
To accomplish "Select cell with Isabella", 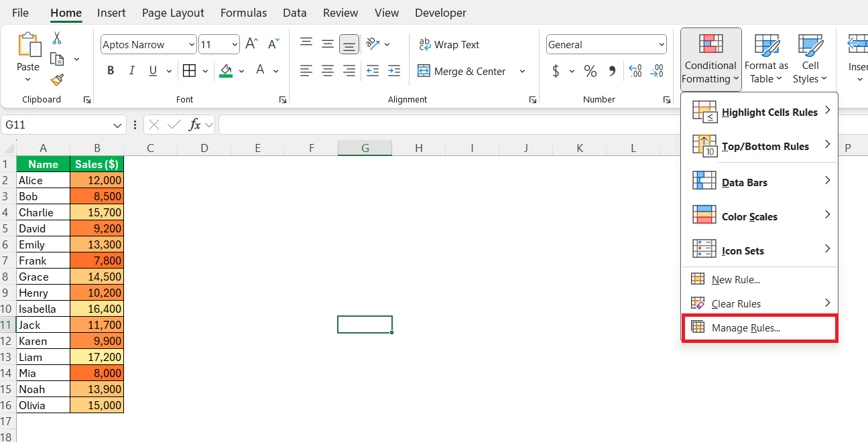I will (43, 309).
